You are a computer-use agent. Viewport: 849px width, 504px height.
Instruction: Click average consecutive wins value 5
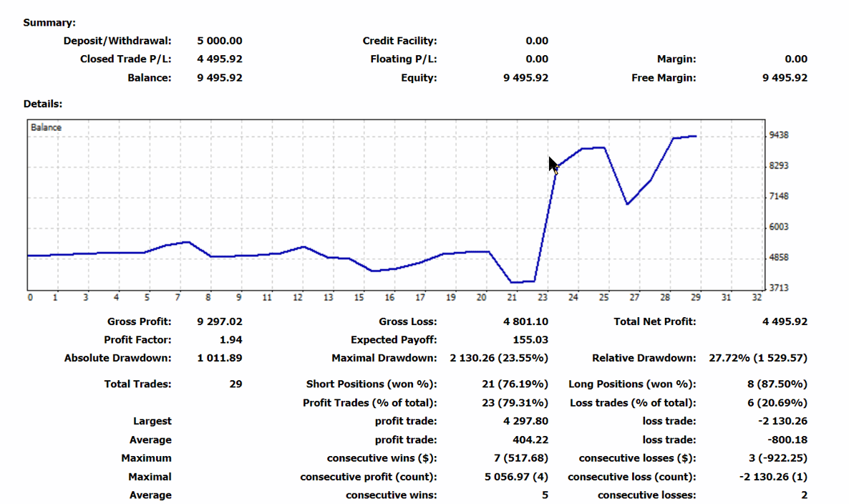tap(545, 495)
